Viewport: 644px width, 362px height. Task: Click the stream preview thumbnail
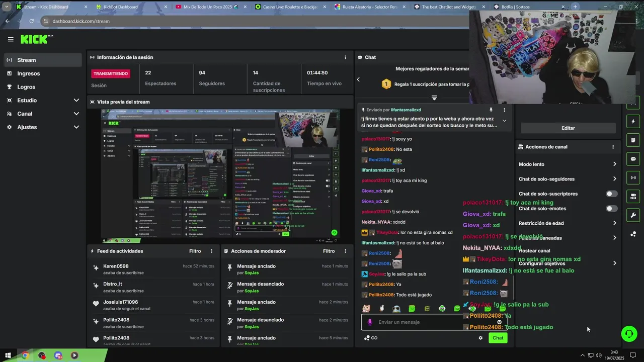tap(220, 175)
